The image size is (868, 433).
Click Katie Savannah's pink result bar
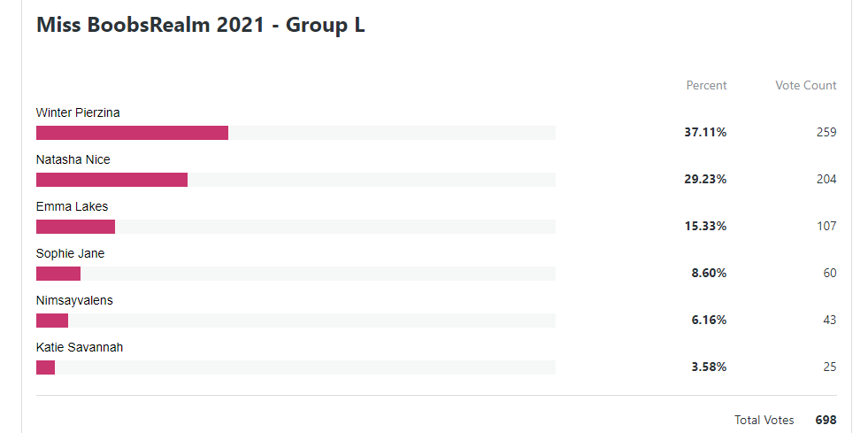click(45, 367)
